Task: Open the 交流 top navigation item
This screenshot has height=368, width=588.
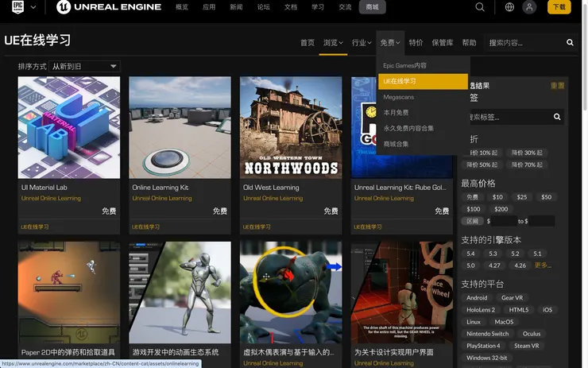Action: (345, 6)
